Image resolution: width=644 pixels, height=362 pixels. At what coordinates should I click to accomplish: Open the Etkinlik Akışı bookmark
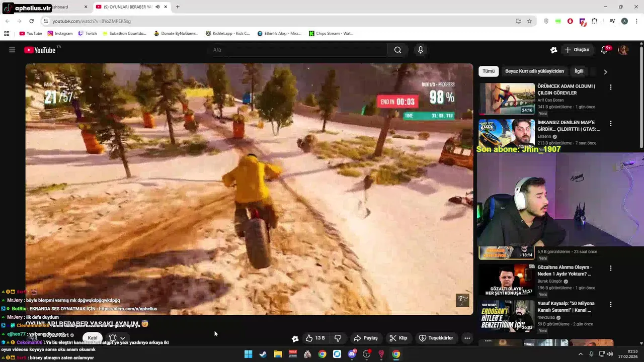coord(279,34)
